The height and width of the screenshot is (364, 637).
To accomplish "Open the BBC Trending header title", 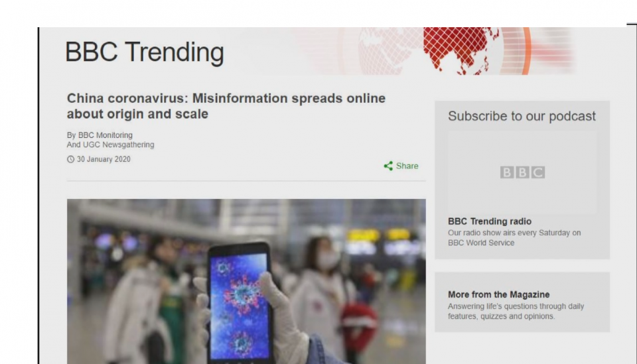I will [x=144, y=52].
